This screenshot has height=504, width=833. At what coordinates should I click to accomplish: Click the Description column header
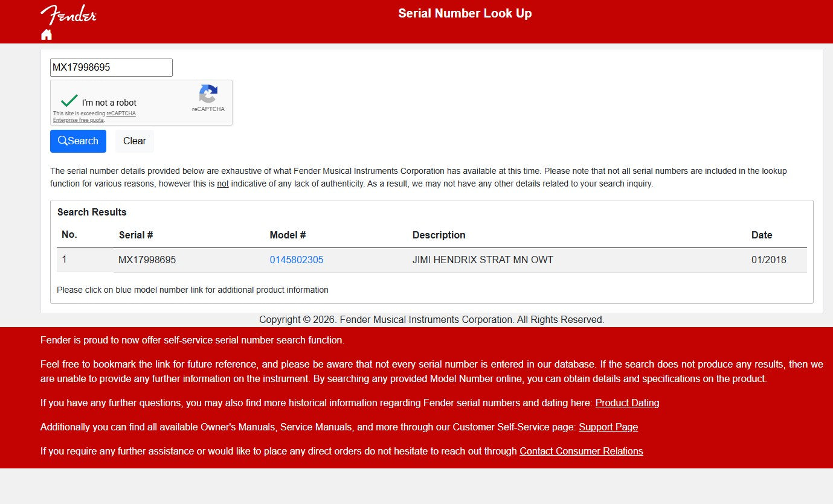pos(439,235)
